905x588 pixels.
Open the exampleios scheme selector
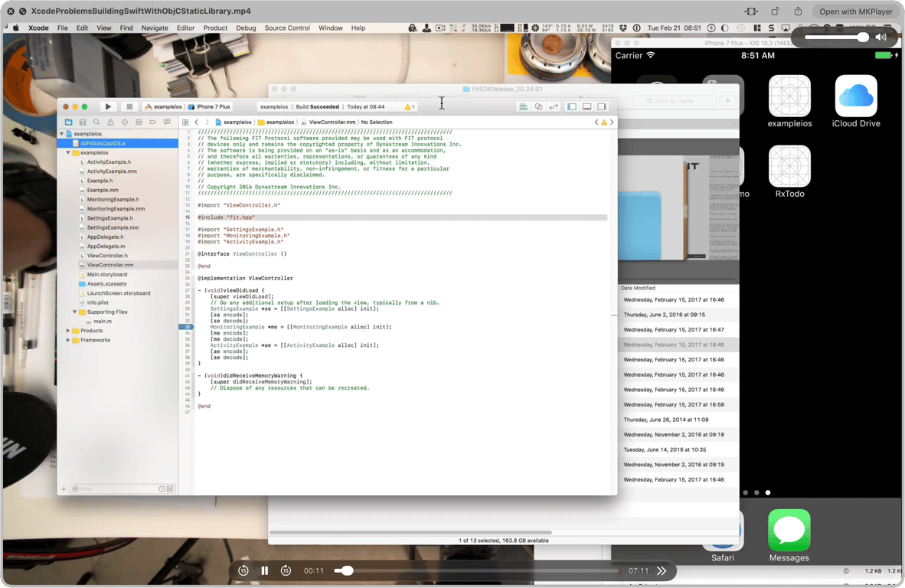[163, 106]
